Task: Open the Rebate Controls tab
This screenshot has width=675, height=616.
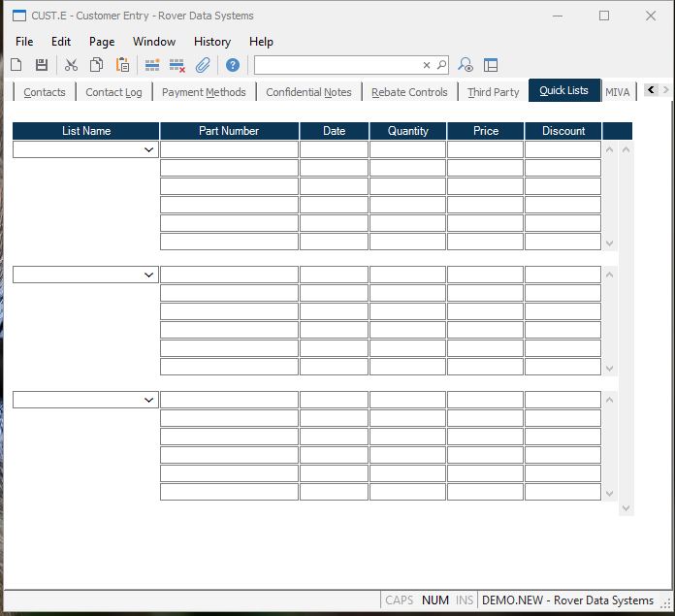Action: pos(409,92)
